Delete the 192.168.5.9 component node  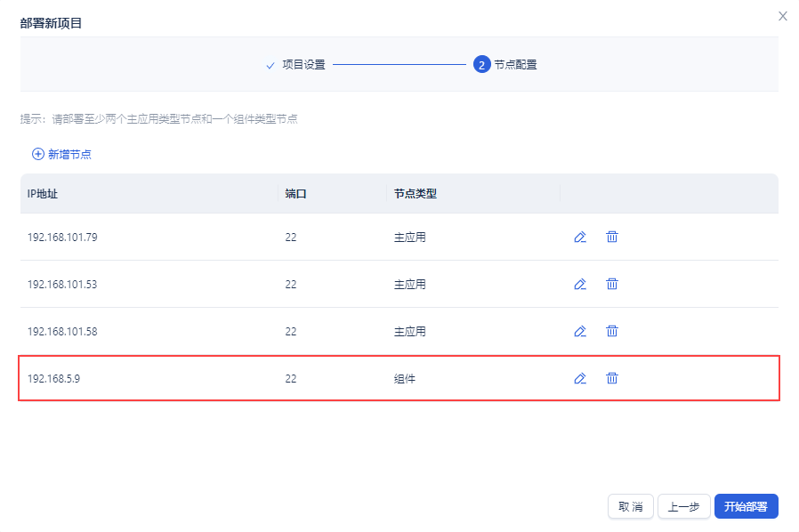tap(612, 378)
